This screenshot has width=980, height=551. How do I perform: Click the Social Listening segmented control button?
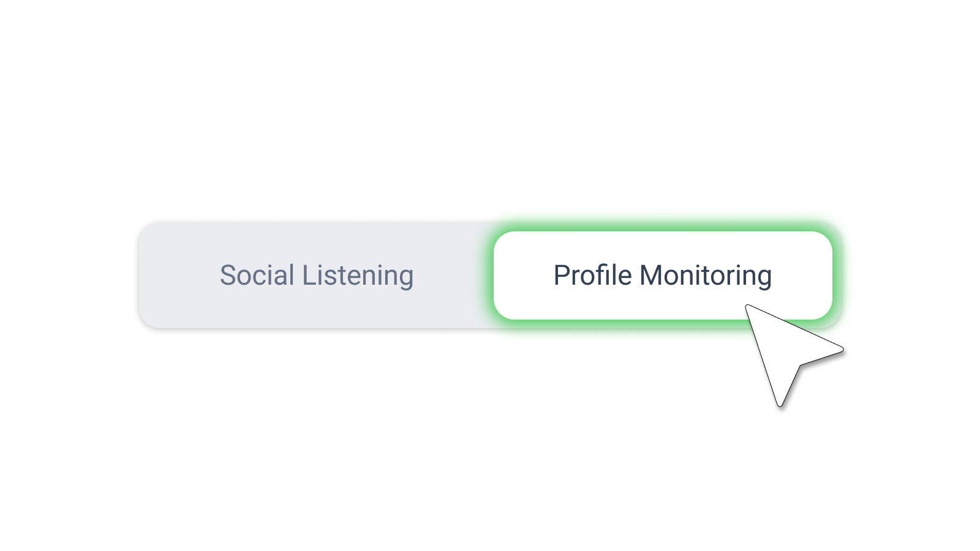[x=317, y=275]
